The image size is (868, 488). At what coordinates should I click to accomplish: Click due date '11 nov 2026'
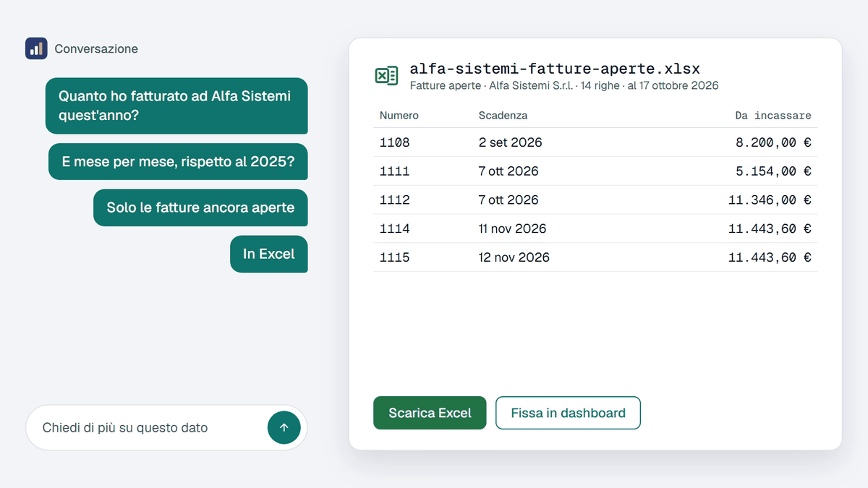point(512,228)
